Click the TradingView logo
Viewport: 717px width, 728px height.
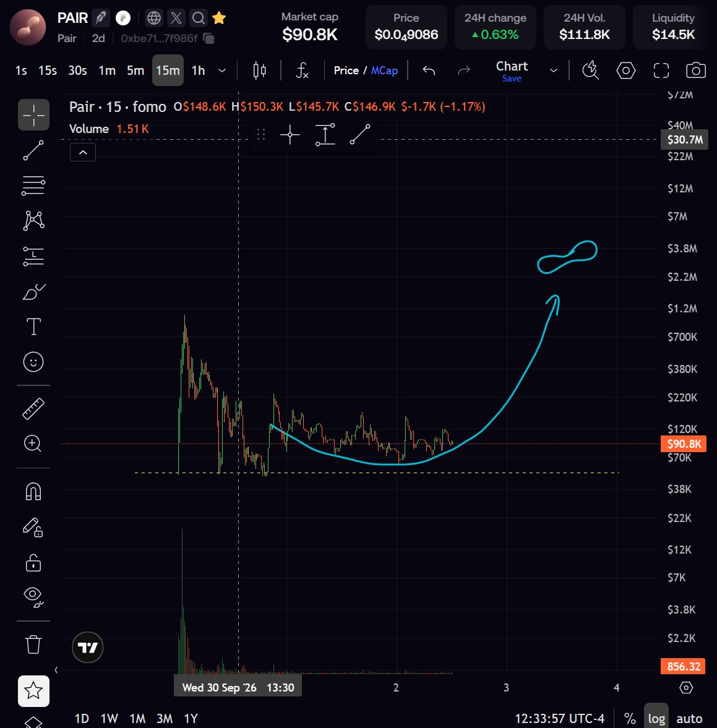click(x=88, y=647)
